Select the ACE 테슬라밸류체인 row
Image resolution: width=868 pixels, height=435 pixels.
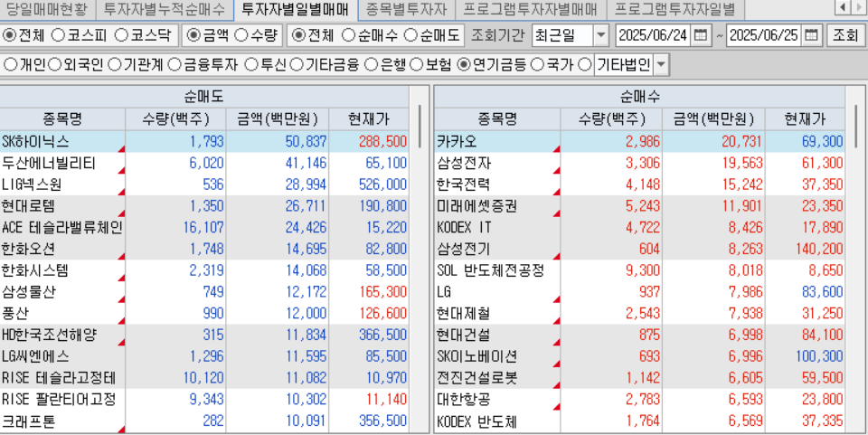coord(204,228)
